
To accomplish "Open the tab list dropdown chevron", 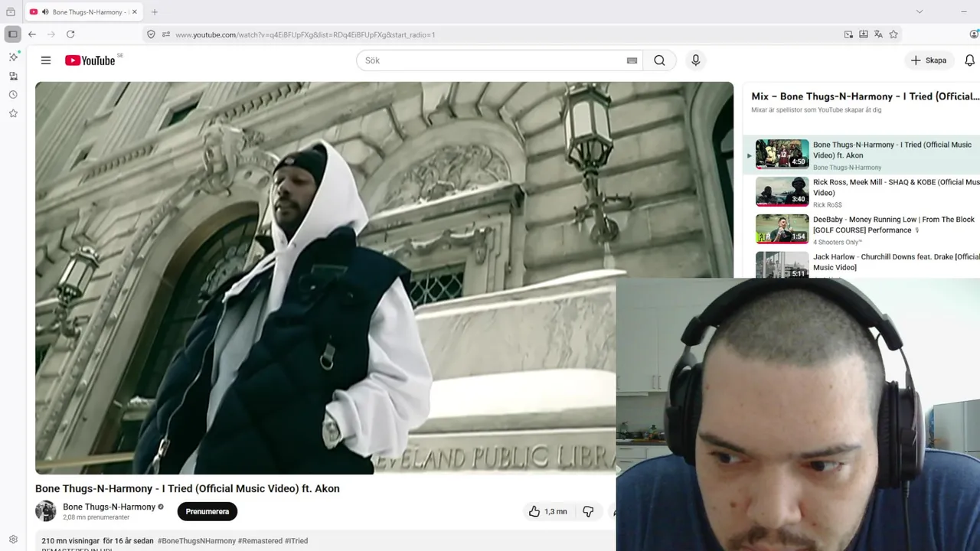I will coord(920,11).
